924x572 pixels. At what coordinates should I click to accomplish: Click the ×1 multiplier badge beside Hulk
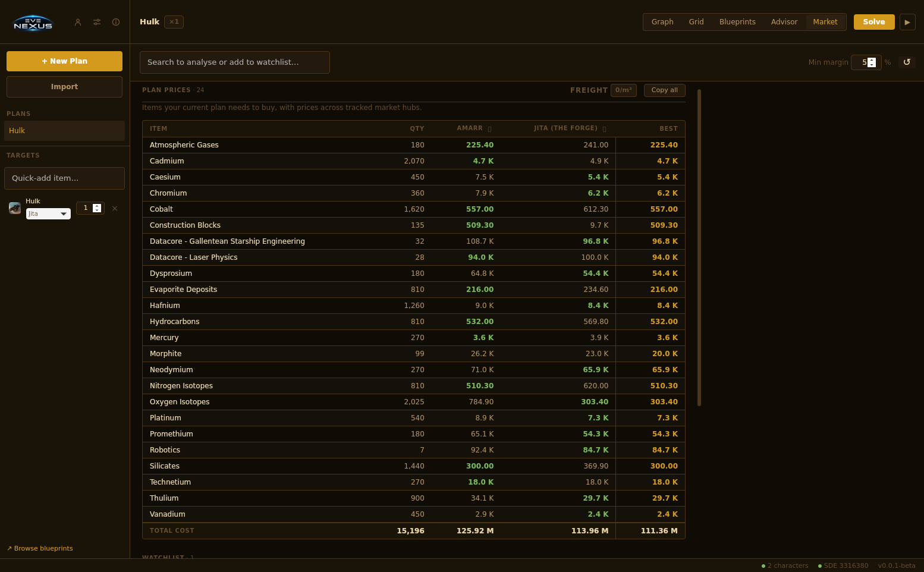[174, 22]
